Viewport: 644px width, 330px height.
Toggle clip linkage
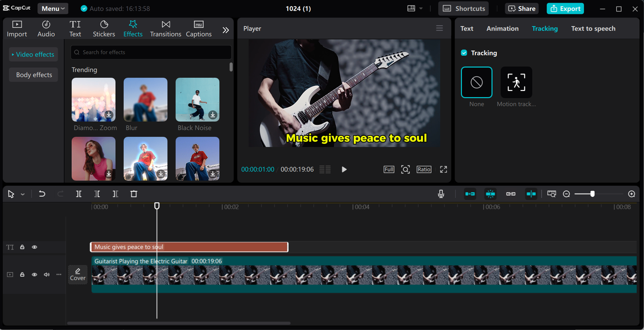[x=511, y=194]
